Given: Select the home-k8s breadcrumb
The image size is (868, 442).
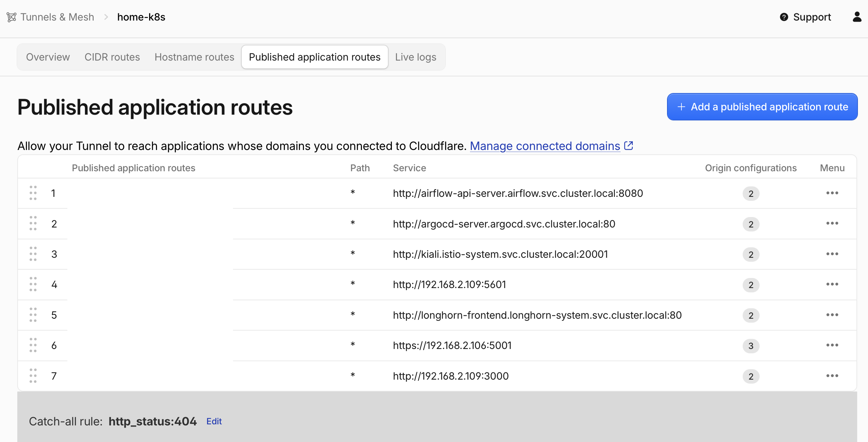Looking at the screenshot, I should tap(141, 17).
